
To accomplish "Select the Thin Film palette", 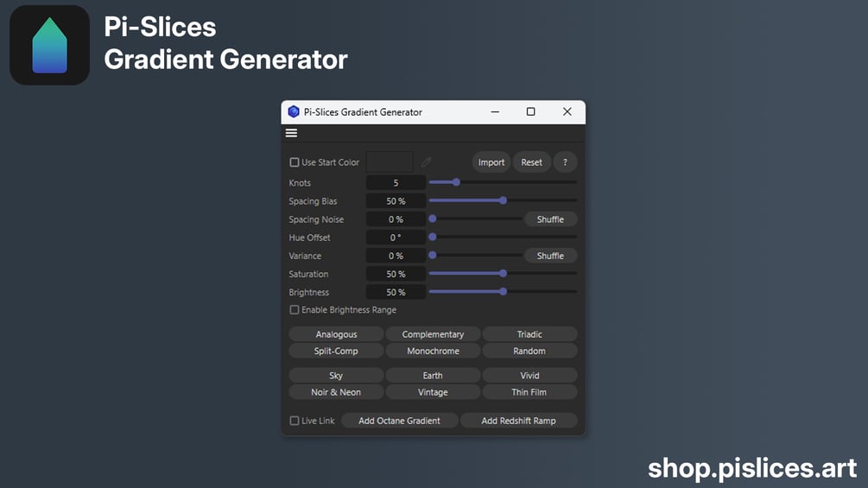I will 529,392.
